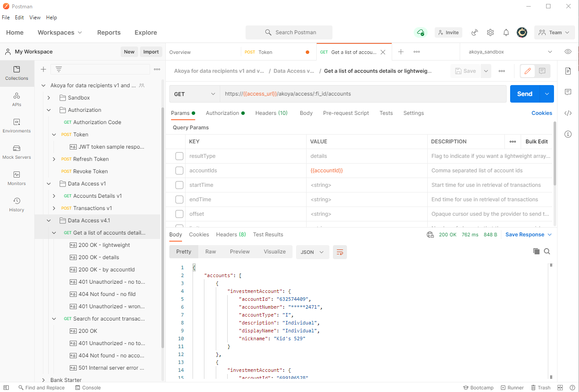Switch to the Authorization request tab
The width and height of the screenshot is (579, 392).
[x=225, y=113]
